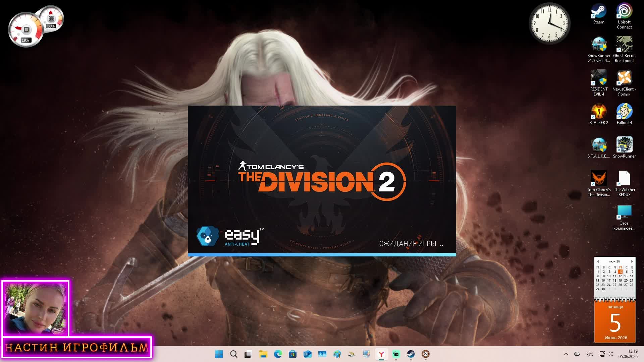The width and height of the screenshot is (644, 362).
Task: Click The Division 2 splash logo
Action: tap(322, 181)
